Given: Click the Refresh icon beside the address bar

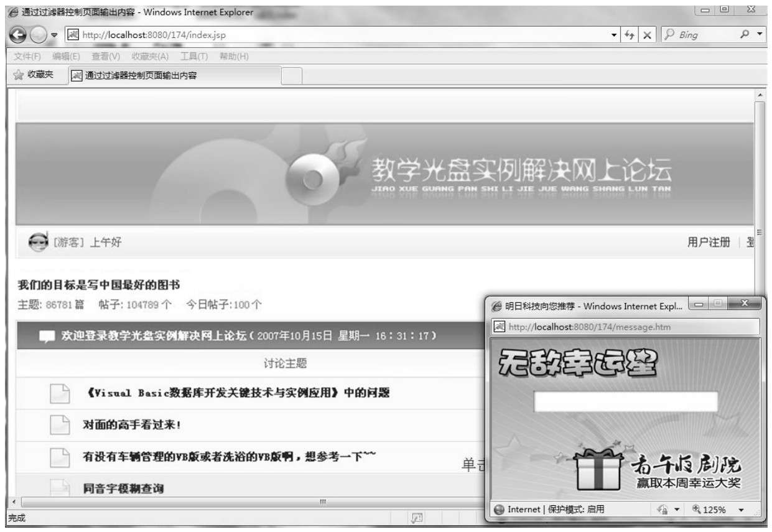Looking at the screenshot, I should click(x=630, y=35).
